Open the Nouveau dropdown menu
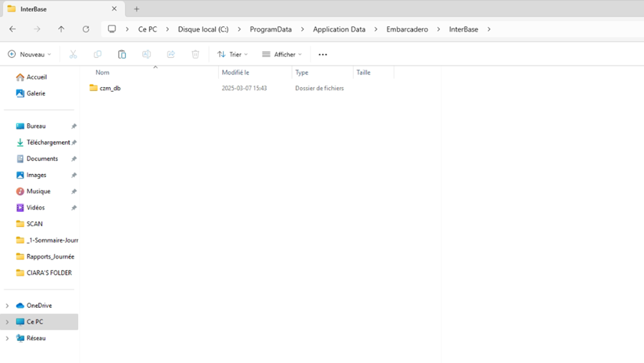The height and width of the screenshot is (363, 644). pos(29,54)
